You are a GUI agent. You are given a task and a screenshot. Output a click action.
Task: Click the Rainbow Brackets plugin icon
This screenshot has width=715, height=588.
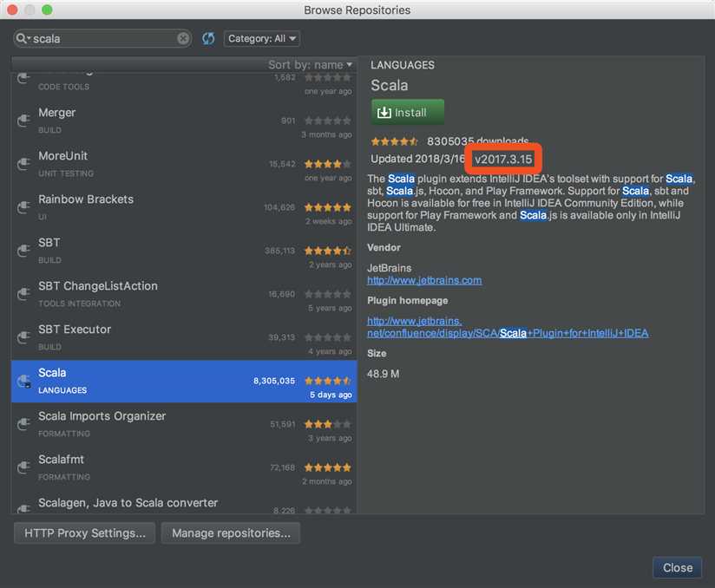click(23, 207)
